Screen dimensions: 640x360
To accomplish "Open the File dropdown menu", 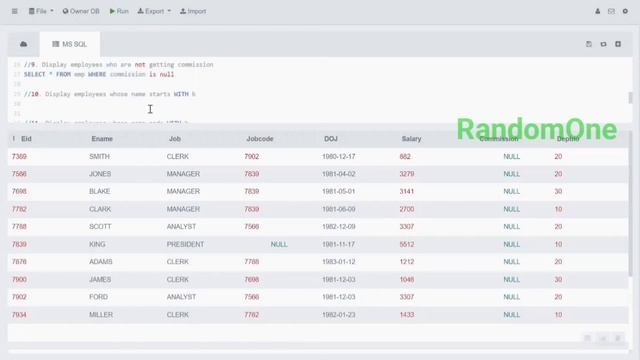I will point(41,11).
